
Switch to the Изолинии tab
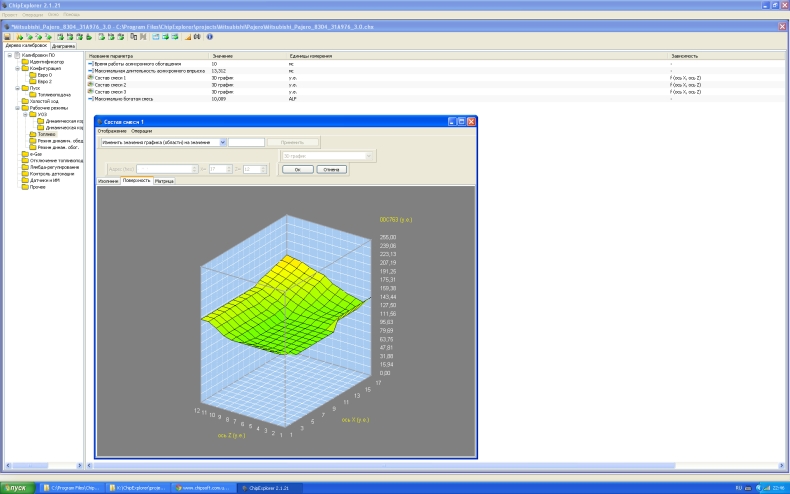click(x=108, y=181)
